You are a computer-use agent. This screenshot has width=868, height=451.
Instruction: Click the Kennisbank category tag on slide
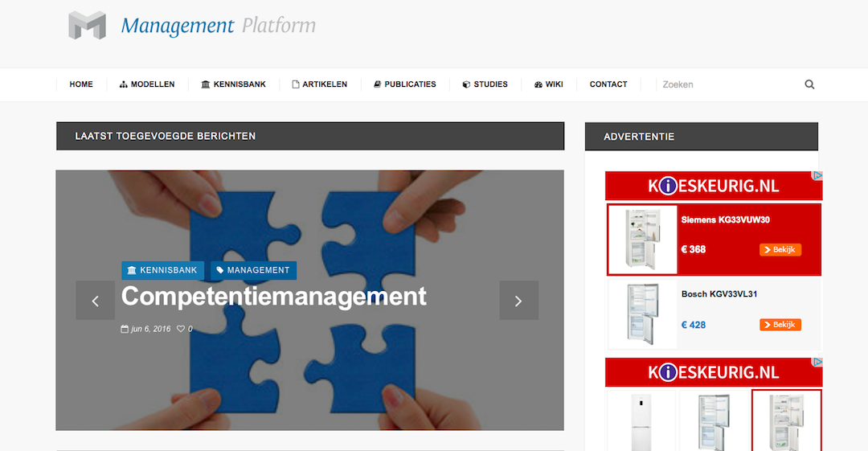coord(162,270)
